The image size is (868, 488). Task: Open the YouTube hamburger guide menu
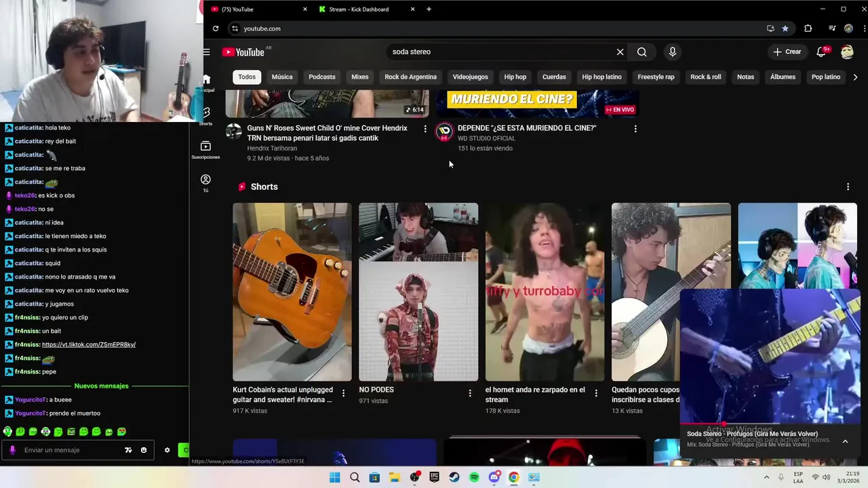click(x=206, y=52)
